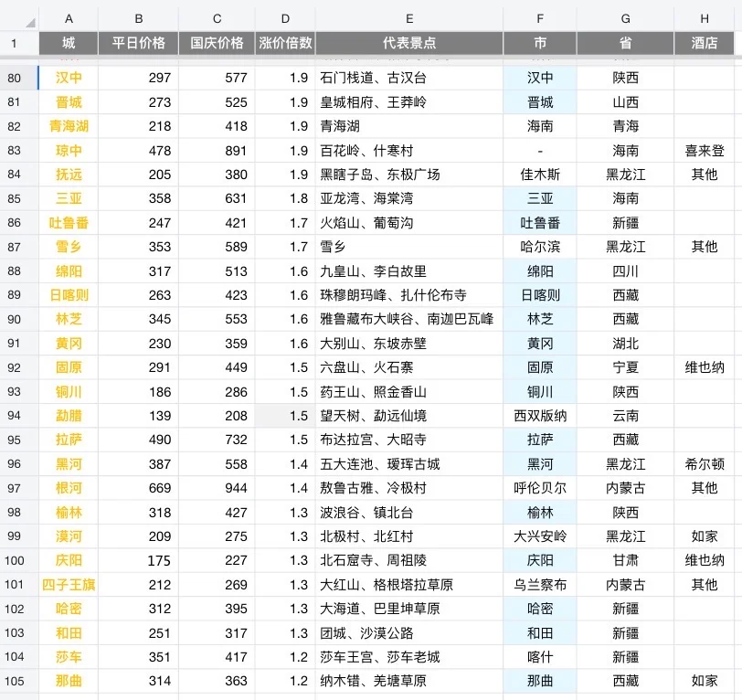Screen dimensions: 742x700
Task: Click the 1.5 multiplier cell for 勐腊
Action: pyautogui.click(x=285, y=416)
